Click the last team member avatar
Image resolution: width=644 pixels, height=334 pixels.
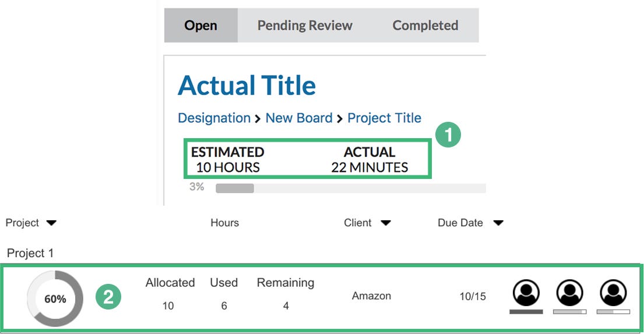coord(613,292)
